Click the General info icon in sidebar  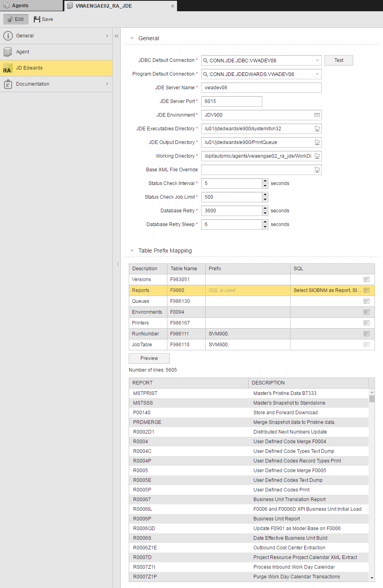click(x=8, y=36)
